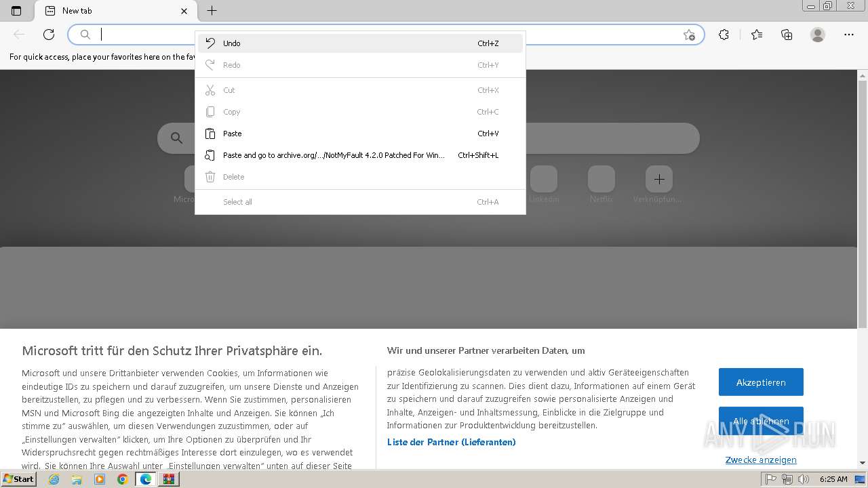
Task: Click inside the address bar field
Action: 387,35
